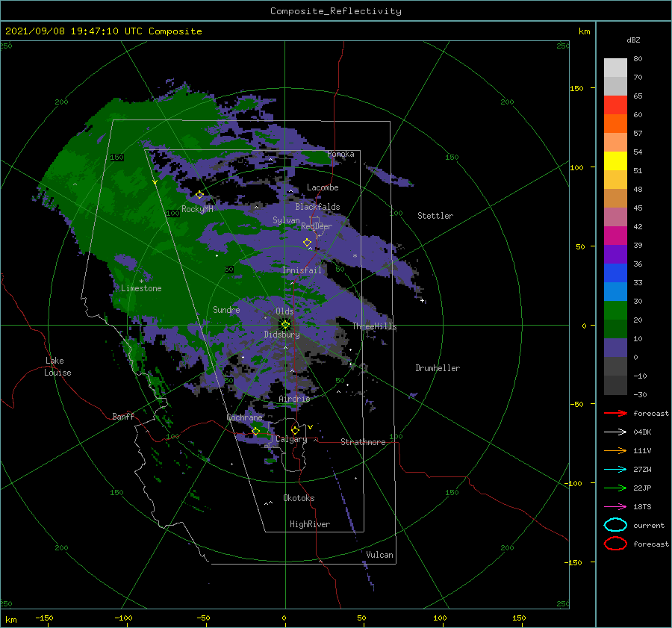Click the Limestone label
Screen dimensions: 672x628
tap(141, 288)
